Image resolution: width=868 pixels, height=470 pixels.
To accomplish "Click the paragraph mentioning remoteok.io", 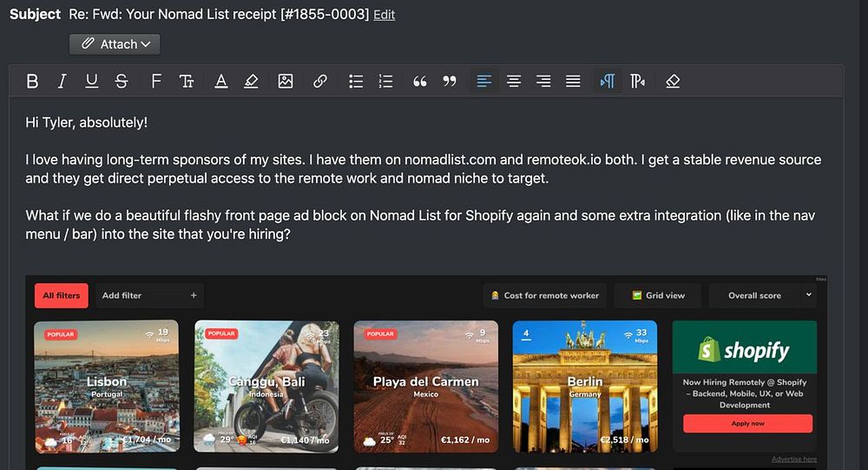I will [424, 169].
